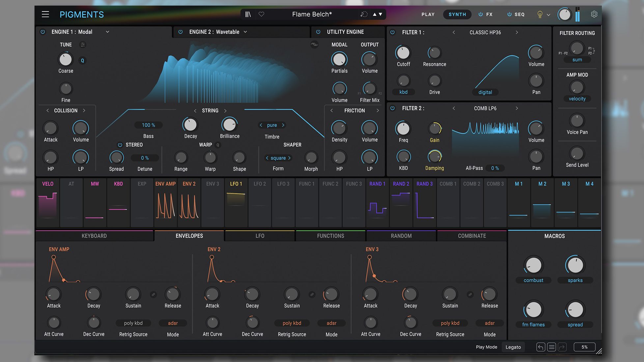This screenshot has height=362, width=644.
Task: Click the Legato play mode button
Action: (x=513, y=347)
